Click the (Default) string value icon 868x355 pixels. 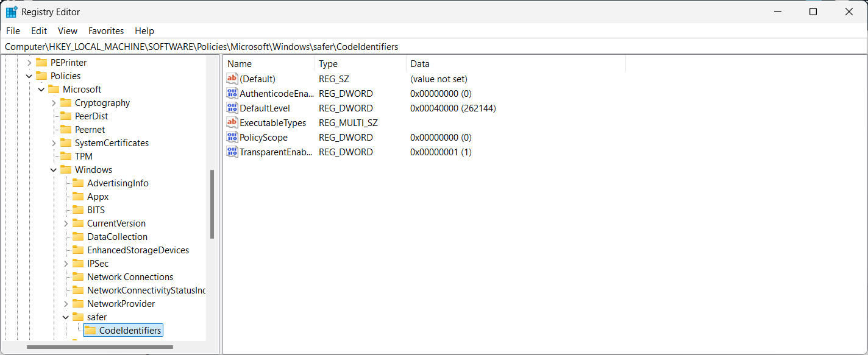(x=232, y=79)
